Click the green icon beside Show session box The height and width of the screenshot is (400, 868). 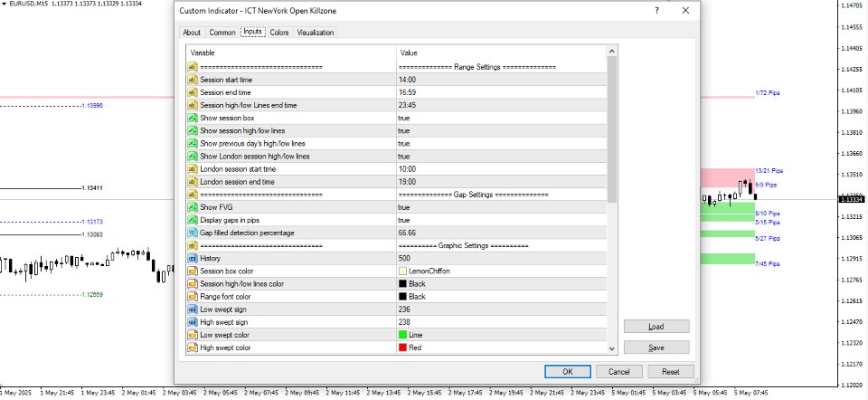[193, 118]
